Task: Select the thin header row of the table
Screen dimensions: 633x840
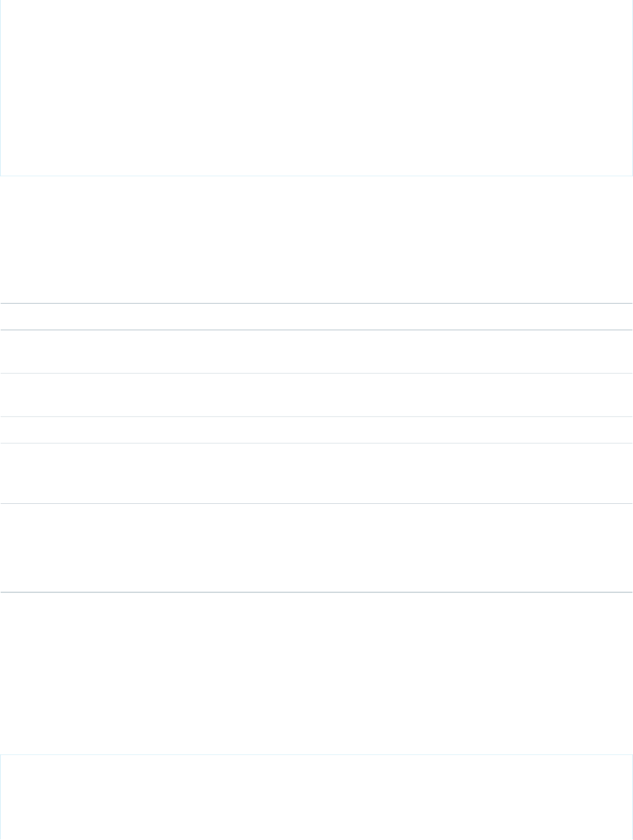Action: click(316, 317)
